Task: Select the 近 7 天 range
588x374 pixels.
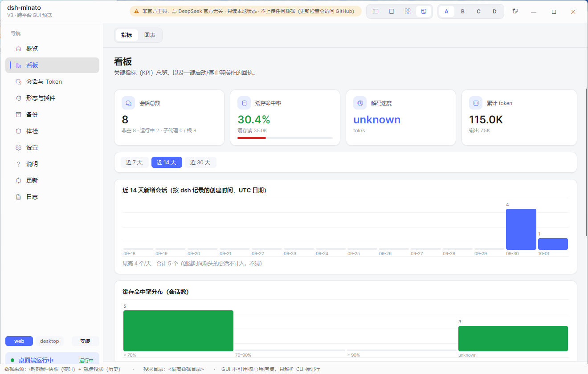Action: (x=134, y=163)
